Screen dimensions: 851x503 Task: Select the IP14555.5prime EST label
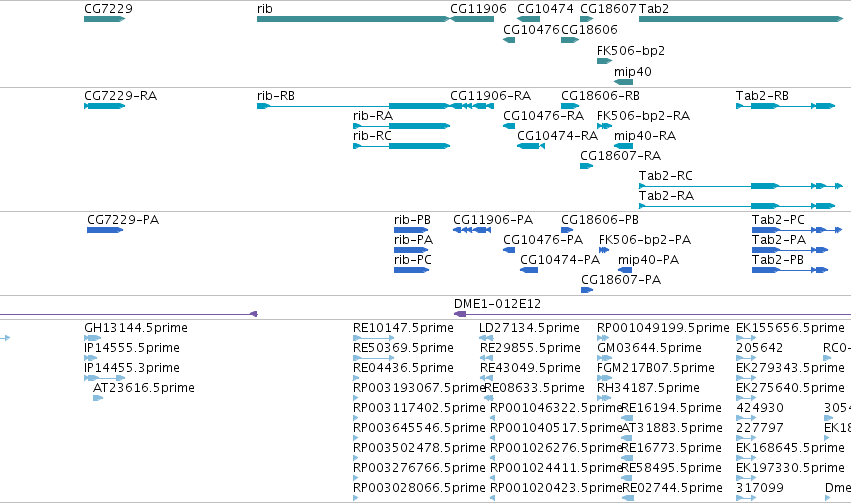(132, 348)
